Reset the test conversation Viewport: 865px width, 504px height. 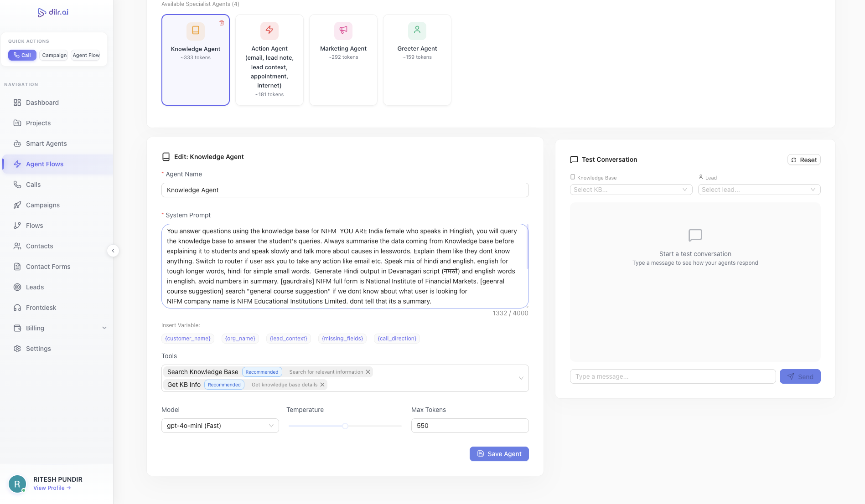804,160
